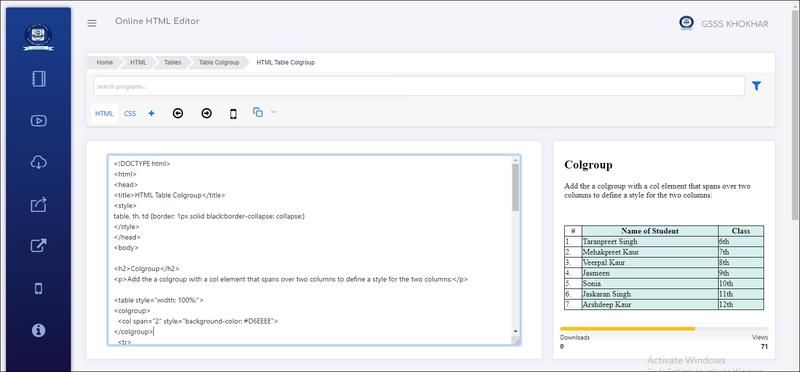Click the Sonia table cell
This screenshot has width=800, height=372.
click(650, 283)
